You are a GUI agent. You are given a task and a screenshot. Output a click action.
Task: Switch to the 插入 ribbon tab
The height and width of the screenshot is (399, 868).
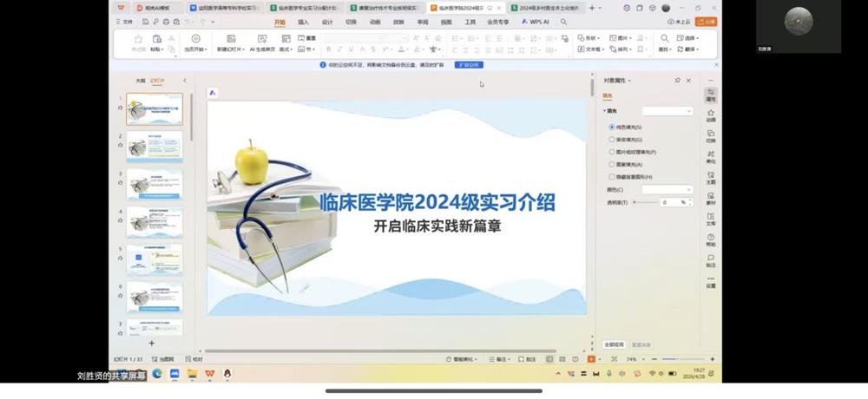coord(303,23)
